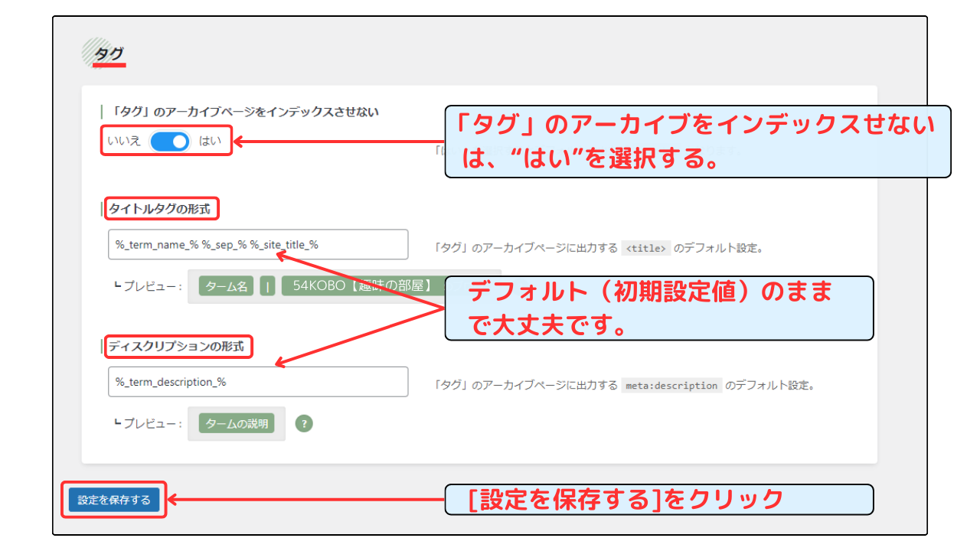Click the 54KOBO site title preview tag

pos(363,286)
